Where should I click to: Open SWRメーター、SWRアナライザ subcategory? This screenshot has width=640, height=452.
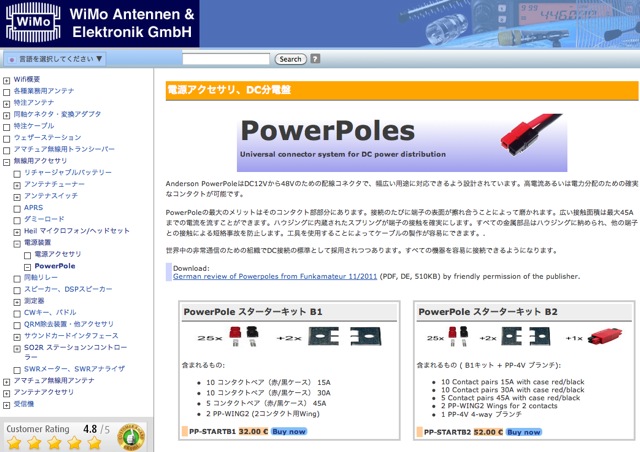pos(74,369)
